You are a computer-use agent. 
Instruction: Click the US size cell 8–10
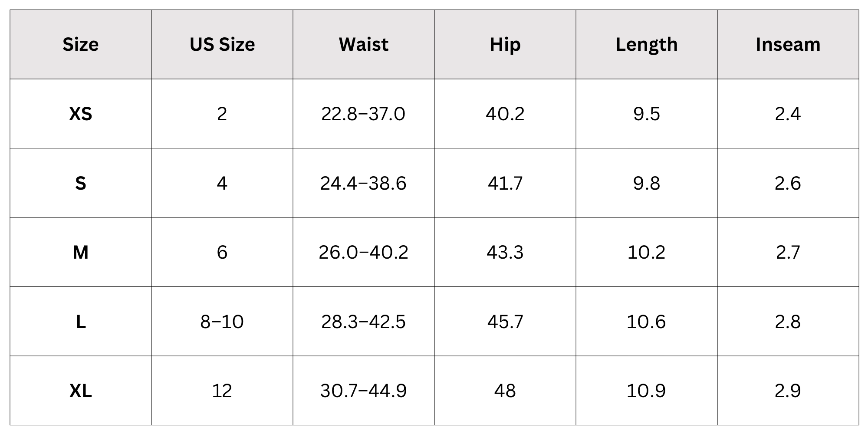click(222, 322)
